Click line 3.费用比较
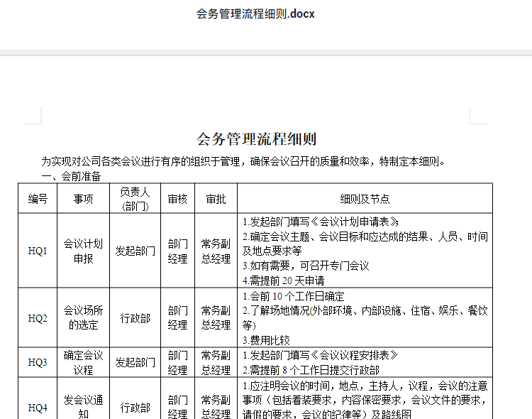This screenshot has height=419, width=532. 266,340
